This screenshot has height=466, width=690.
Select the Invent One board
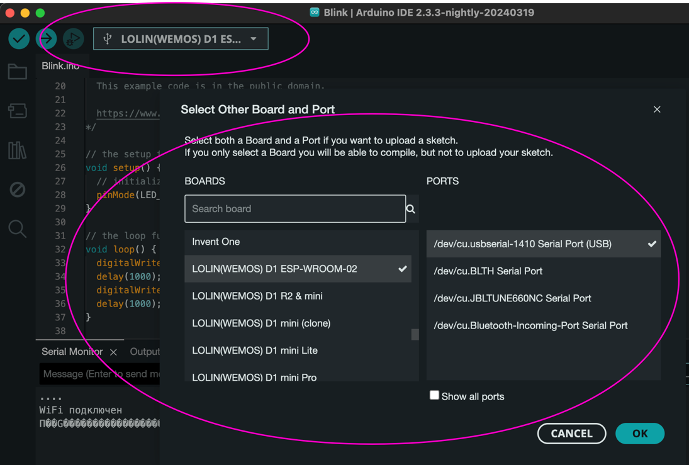(x=298, y=242)
